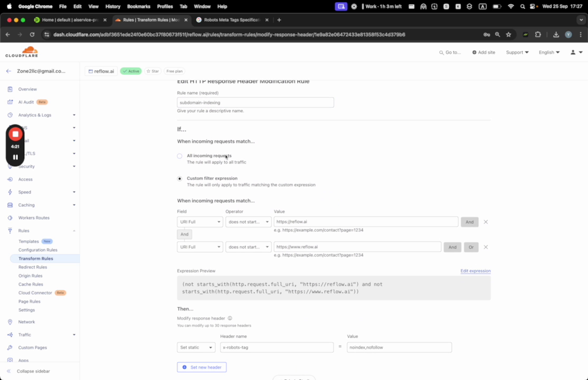Stop the screen recording
588x380 pixels.
15,134
